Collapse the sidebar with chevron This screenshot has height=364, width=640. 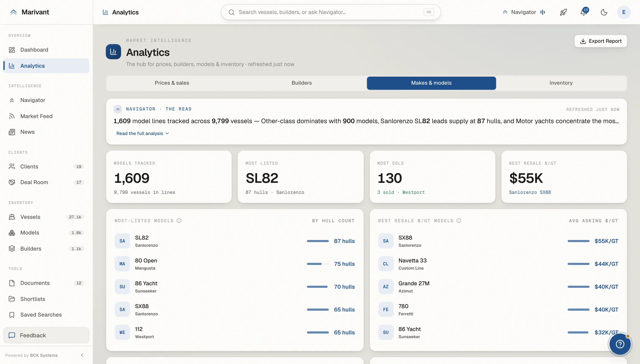(x=82, y=355)
